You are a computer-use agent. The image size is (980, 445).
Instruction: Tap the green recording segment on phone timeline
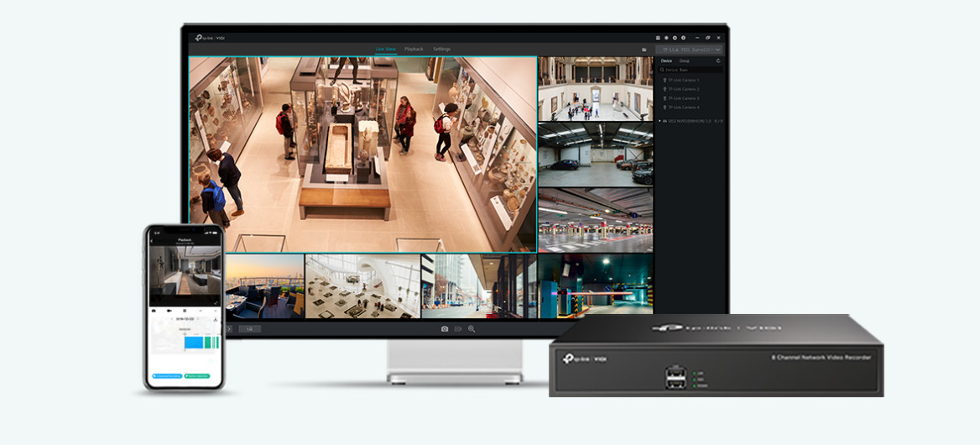207,343
